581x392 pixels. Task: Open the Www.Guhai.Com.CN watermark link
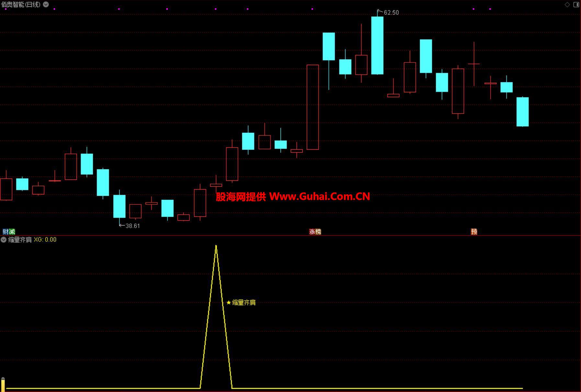click(x=319, y=196)
